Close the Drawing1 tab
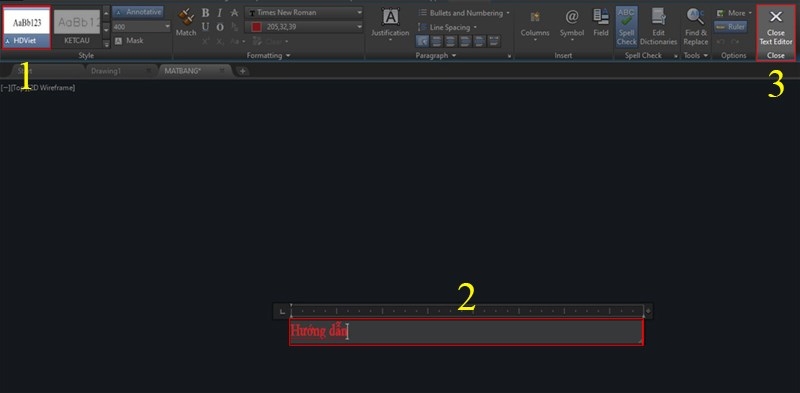This screenshot has width=800, height=393. pyautogui.click(x=149, y=71)
